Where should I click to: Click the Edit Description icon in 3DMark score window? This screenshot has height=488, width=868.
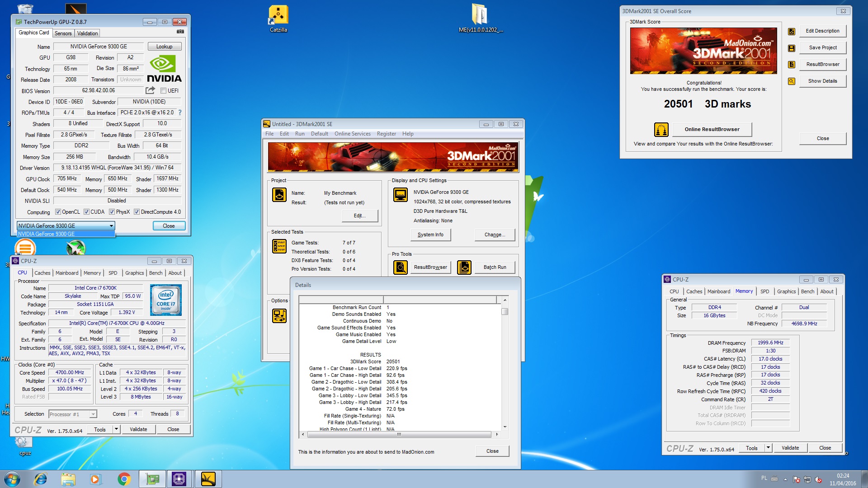click(792, 31)
